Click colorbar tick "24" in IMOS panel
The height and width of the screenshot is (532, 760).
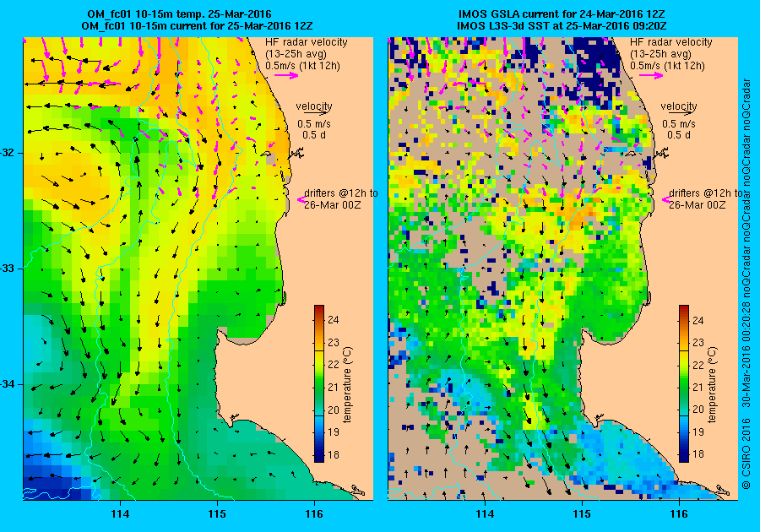pyautogui.click(x=698, y=320)
